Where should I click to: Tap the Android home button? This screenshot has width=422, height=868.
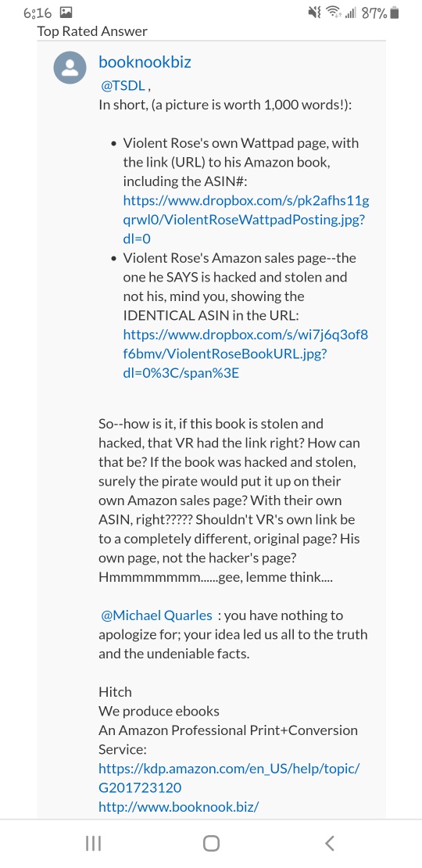[x=211, y=843]
